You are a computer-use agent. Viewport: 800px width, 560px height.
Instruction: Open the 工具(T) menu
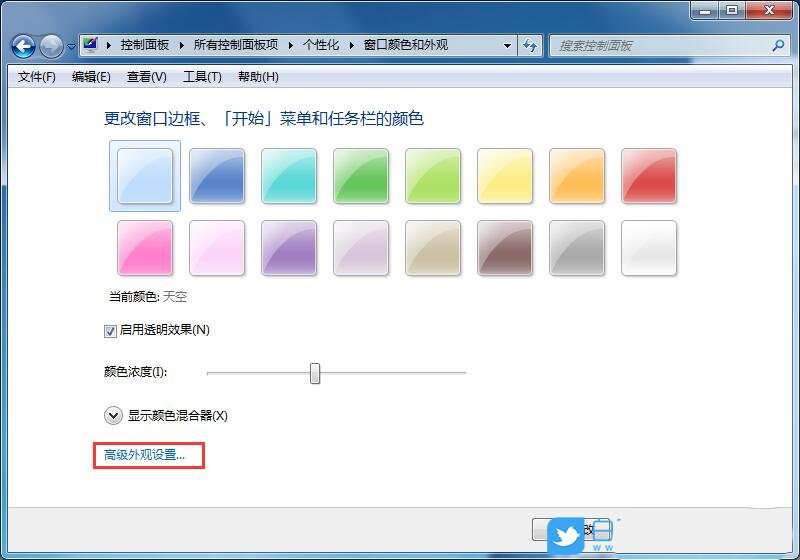click(x=203, y=77)
